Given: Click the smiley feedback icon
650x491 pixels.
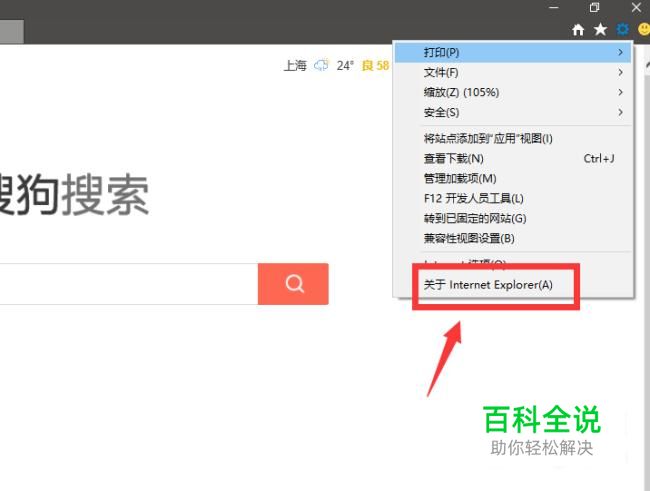Looking at the screenshot, I should (x=644, y=29).
